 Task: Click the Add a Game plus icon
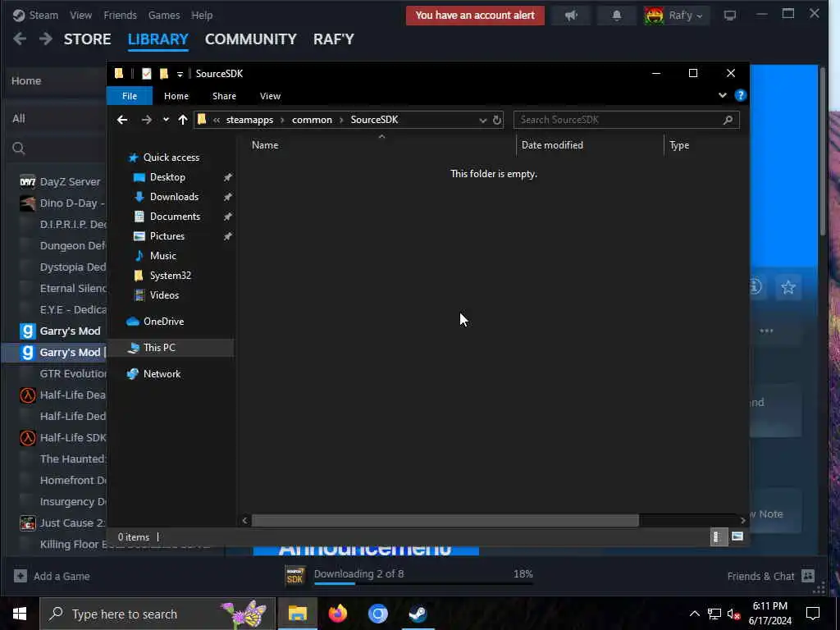click(x=21, y=576)
